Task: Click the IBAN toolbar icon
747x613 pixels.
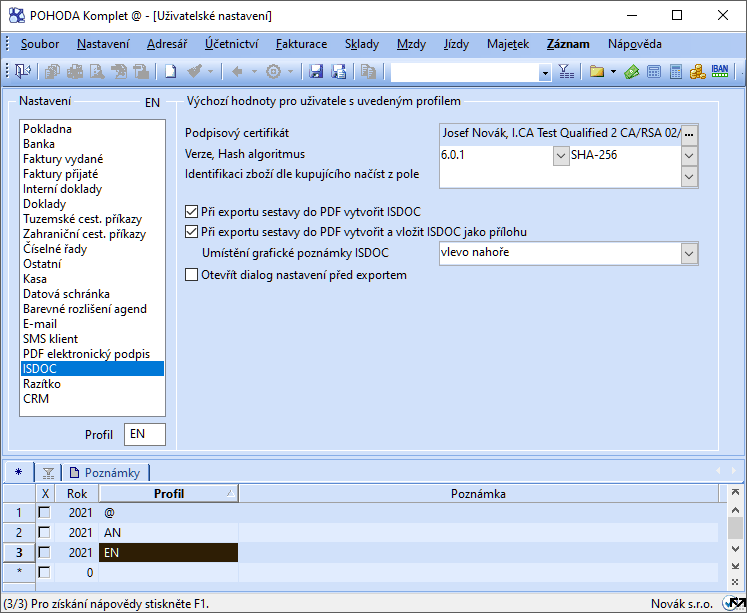Action: pos(720,71)
